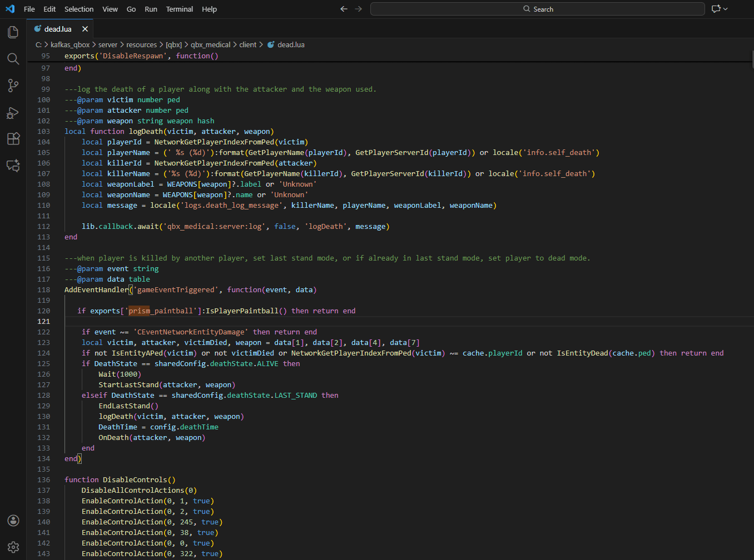Open the Manage settings gear
The image size is (754, 560).
[x=13, y=547]
